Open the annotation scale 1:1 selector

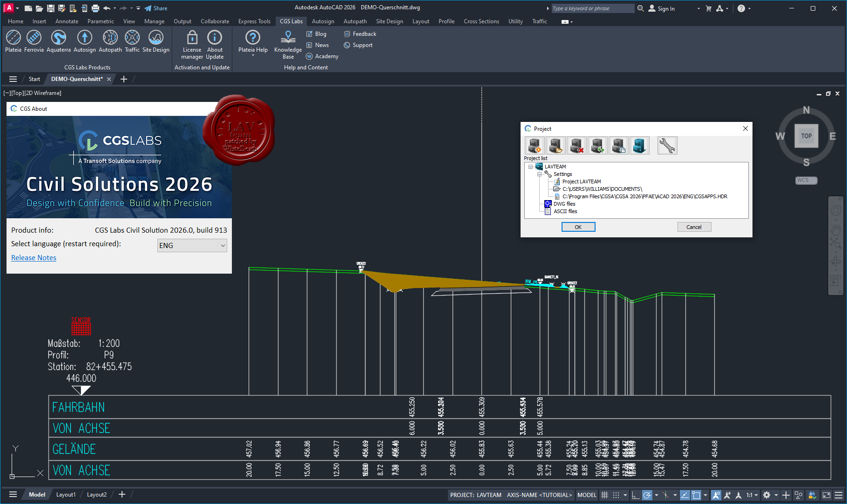point(752,495)
